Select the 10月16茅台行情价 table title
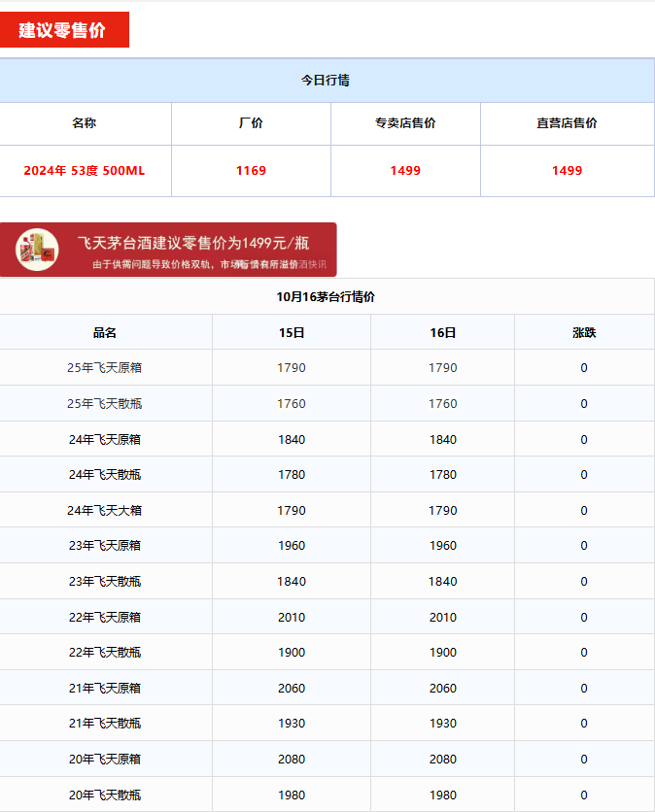This screenshot has height=812, width=655. point(326,297)
